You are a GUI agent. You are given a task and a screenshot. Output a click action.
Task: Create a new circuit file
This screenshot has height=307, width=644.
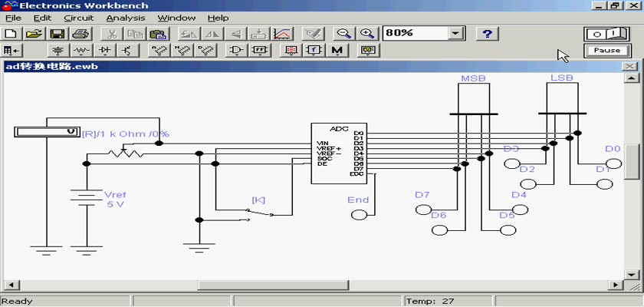(11, 34)
